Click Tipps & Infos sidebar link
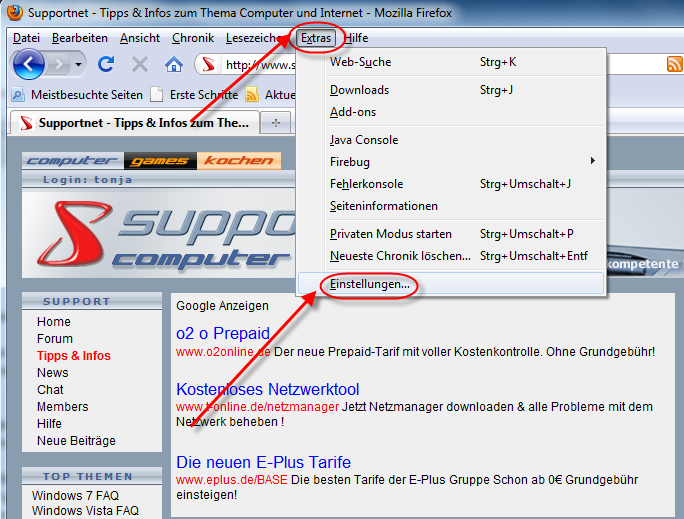The height and width of the screenshot is (519, 684). click(74, 356)
